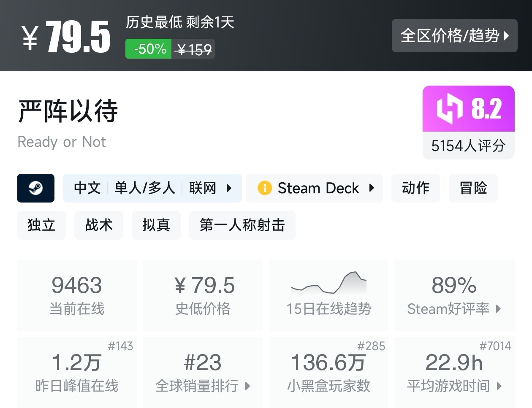Expand the arrow on 全区价格/趋势

point(506,36)
